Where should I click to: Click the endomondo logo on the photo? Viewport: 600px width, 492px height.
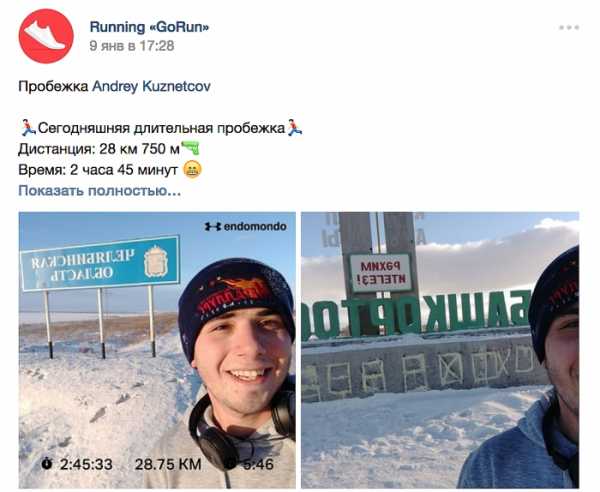click(x=245, y=226)
